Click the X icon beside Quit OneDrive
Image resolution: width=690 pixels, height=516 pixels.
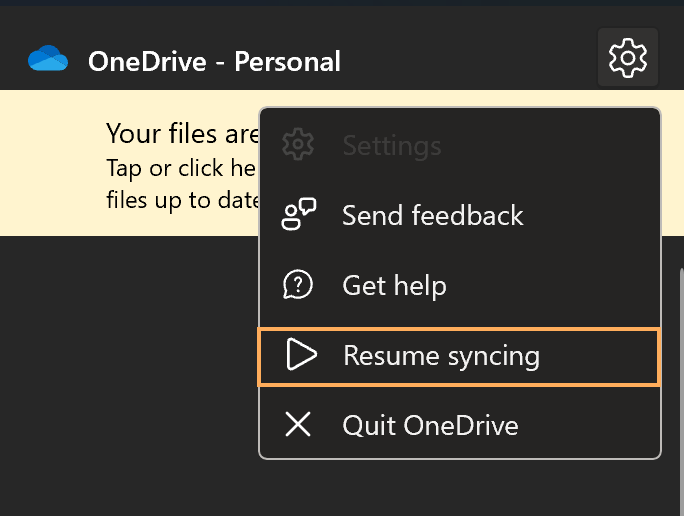point(298,425)
